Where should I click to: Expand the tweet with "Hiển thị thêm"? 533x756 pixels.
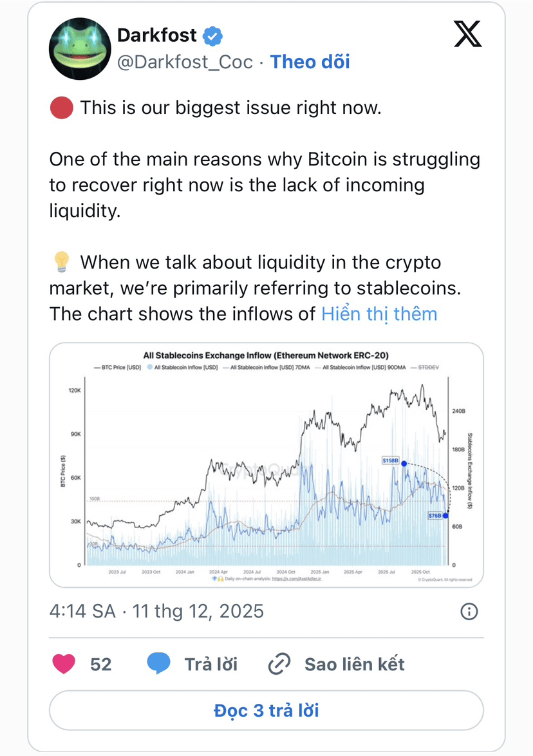click(379, 314)
